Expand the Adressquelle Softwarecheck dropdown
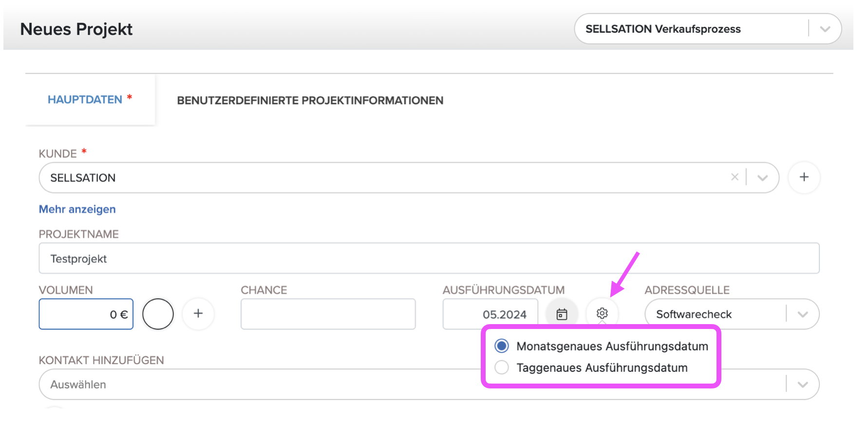Viewport: 868px width, 425px height. (x=803, y=314)
